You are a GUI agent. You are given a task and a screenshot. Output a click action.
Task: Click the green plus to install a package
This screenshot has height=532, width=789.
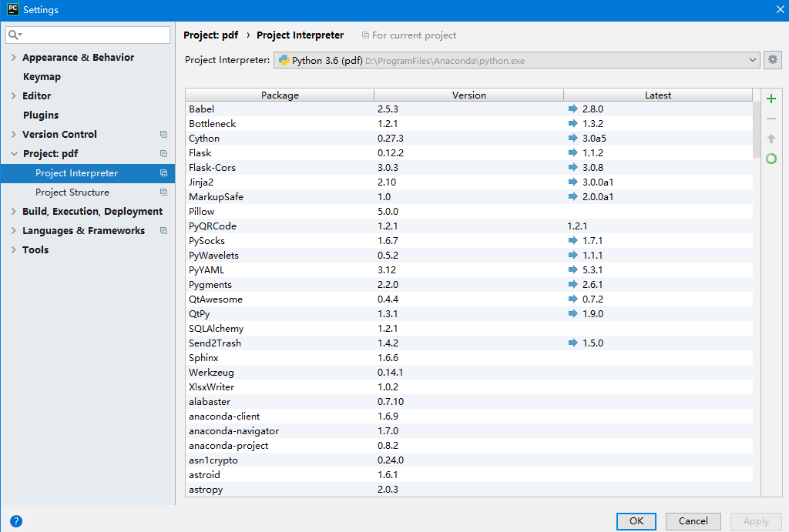(x=771, y=99)
